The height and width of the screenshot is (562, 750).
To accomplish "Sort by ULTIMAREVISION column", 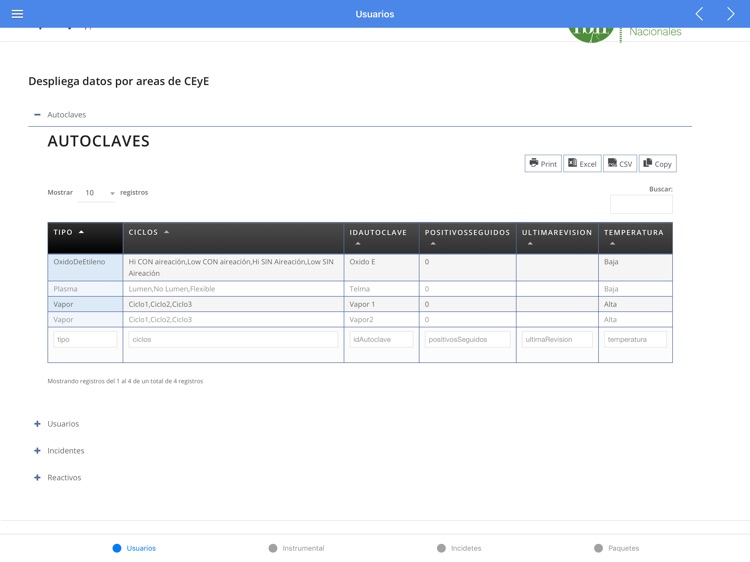I will [557, 238].
